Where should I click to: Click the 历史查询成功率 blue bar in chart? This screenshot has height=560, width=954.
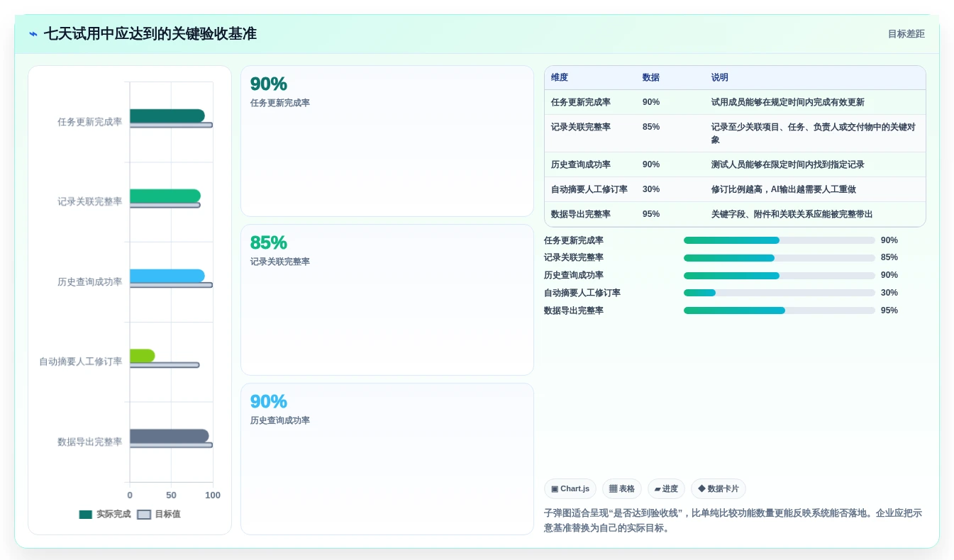coord(167,276)
